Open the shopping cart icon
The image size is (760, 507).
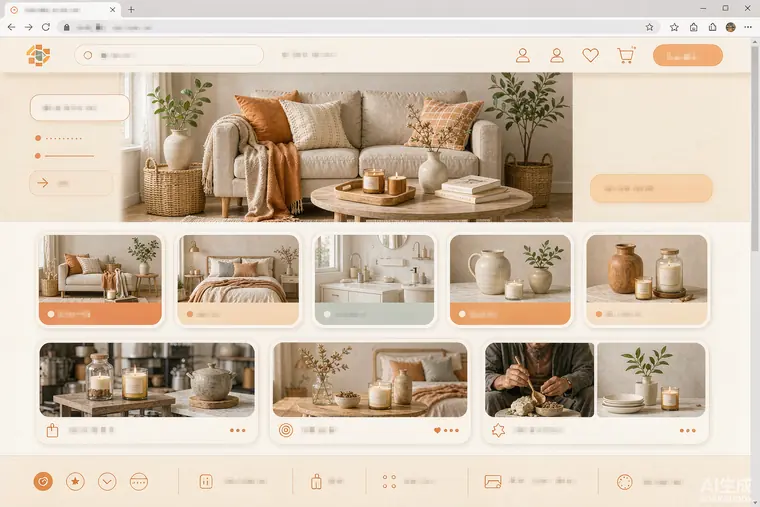(x=626, y=55)
